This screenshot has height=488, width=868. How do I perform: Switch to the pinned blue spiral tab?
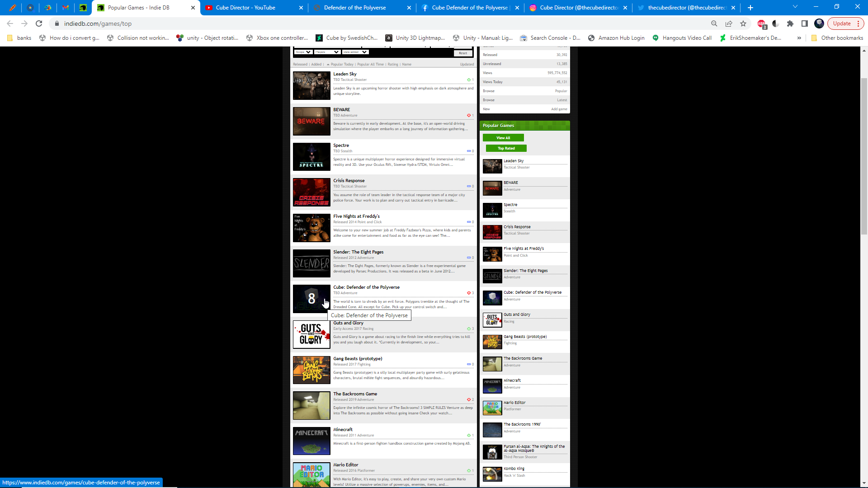click(x=30, y=8)
